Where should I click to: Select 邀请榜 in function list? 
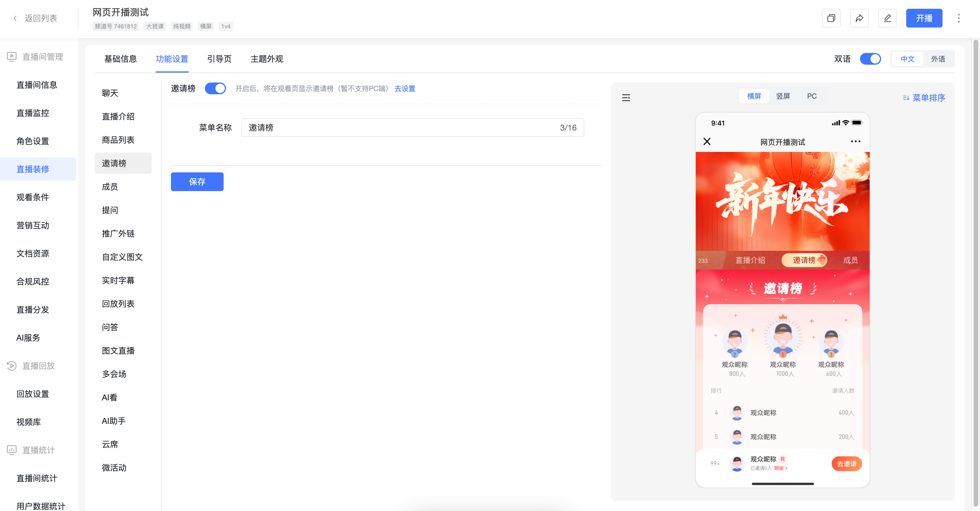(123, 164)
